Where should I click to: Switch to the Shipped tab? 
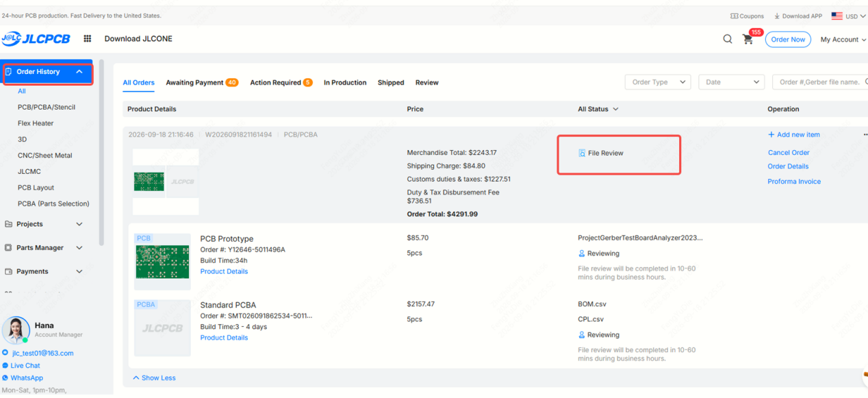pyautogui.click(x=391, y=83)
